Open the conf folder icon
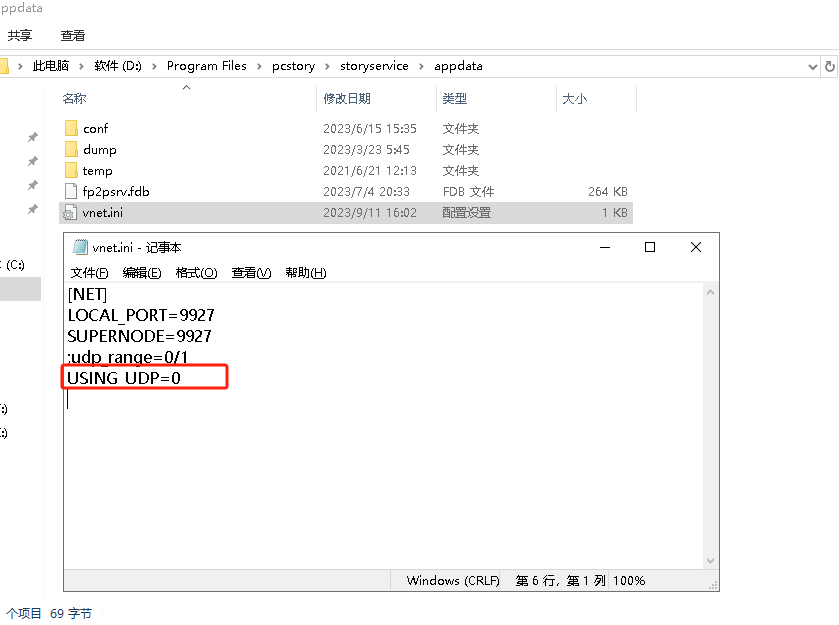Viewport: 839px width, 625px height. (73, 128)
